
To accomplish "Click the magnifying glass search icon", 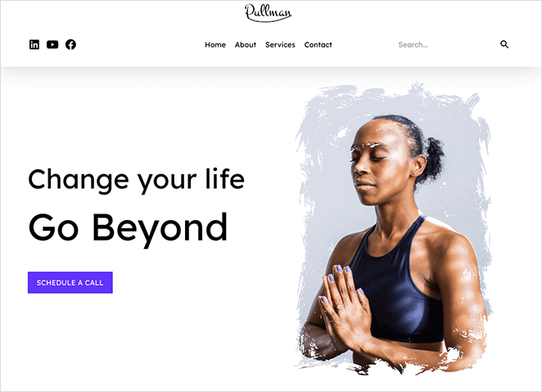I will 504,44.
